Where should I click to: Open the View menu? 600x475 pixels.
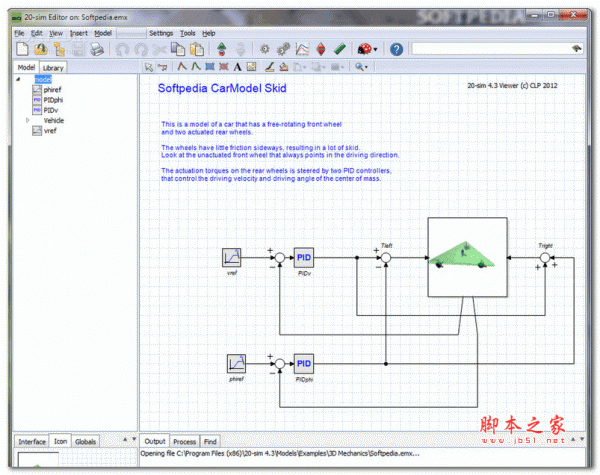(x=56, y=33)
